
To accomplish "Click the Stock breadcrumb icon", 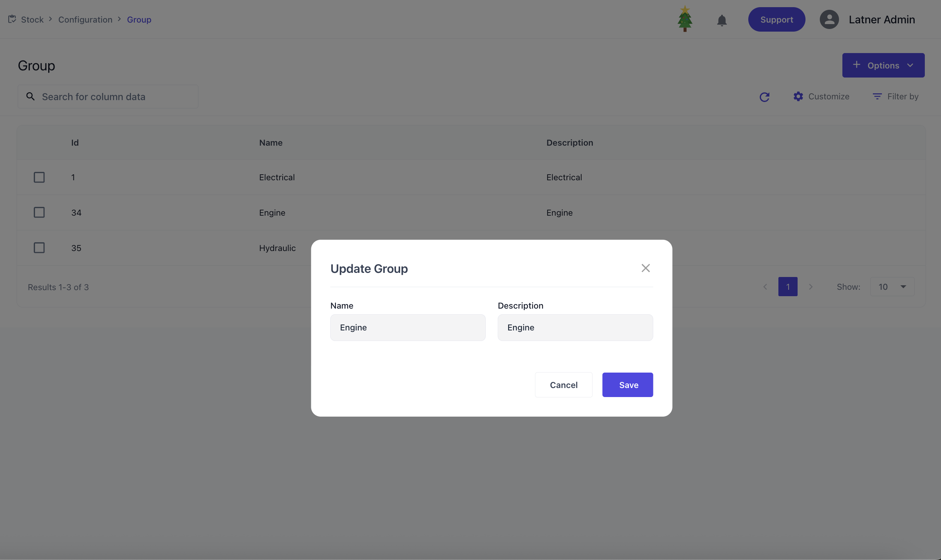I will pyautogui.click(x=12, y=19).
